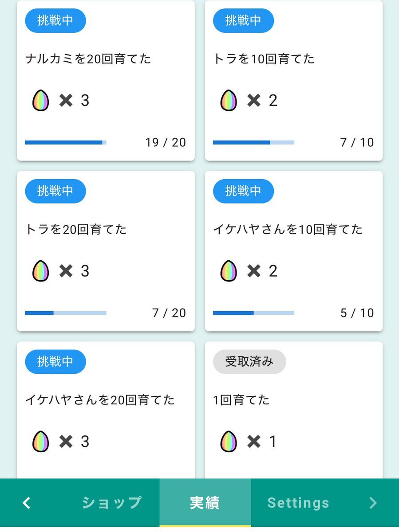Click the 5 / 10 progress counter text
399x532 pixels.
357,313
